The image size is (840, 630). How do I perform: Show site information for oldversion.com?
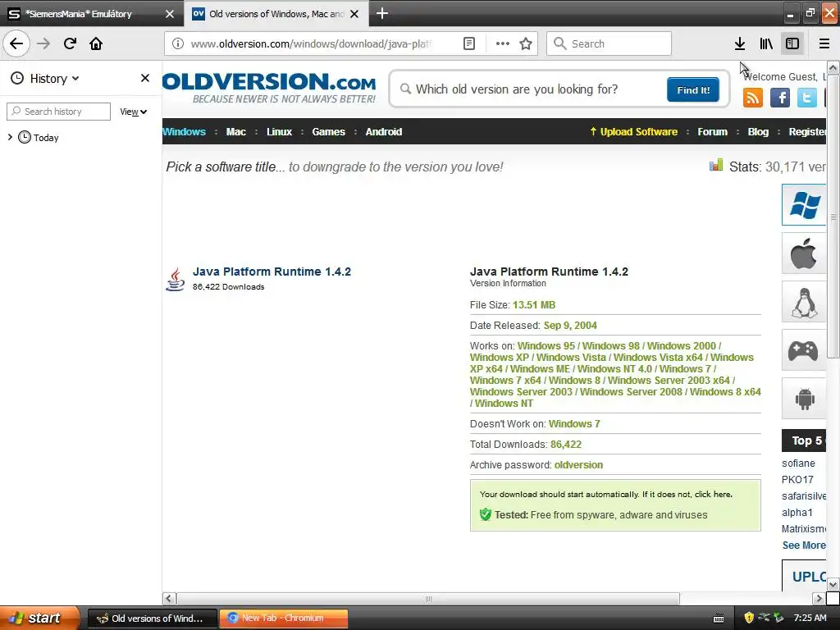point(177,43)
